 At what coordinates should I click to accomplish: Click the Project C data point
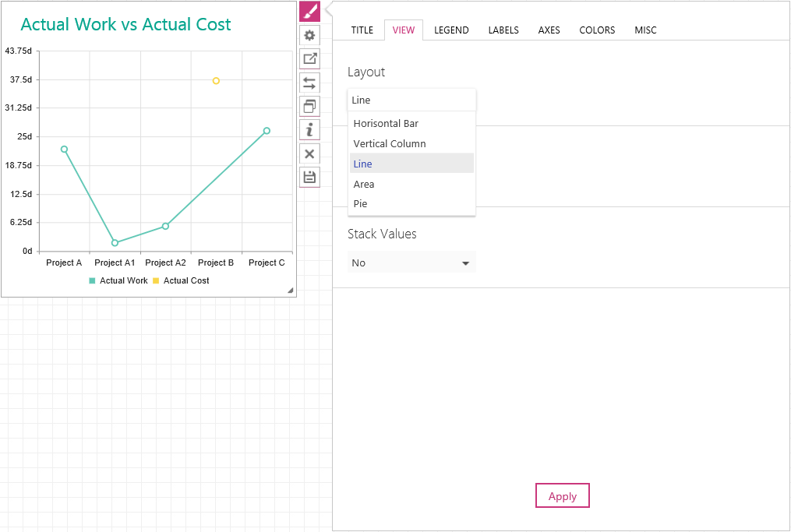click(x=267, y=131)
